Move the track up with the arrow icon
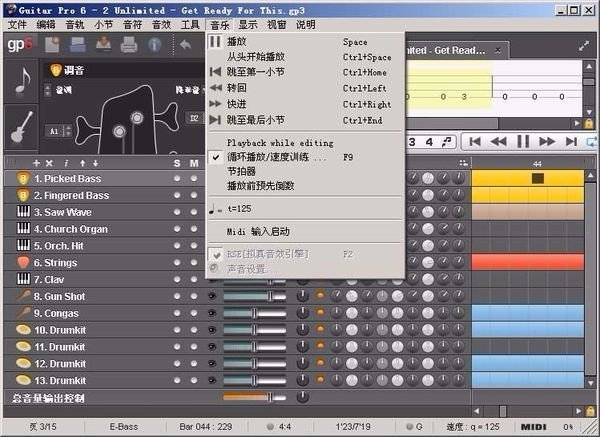Screen dimensions: 600x437 83,163
